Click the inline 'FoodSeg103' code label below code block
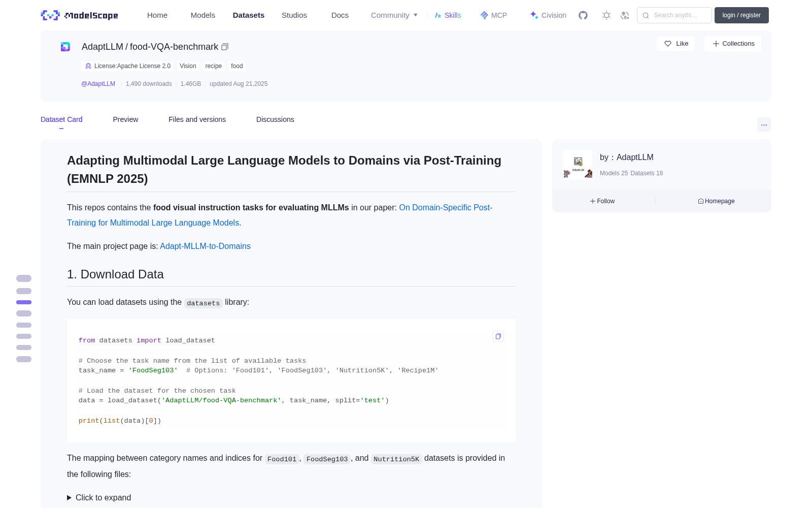This screenshot has height=508, width=812. coord(327,459)
